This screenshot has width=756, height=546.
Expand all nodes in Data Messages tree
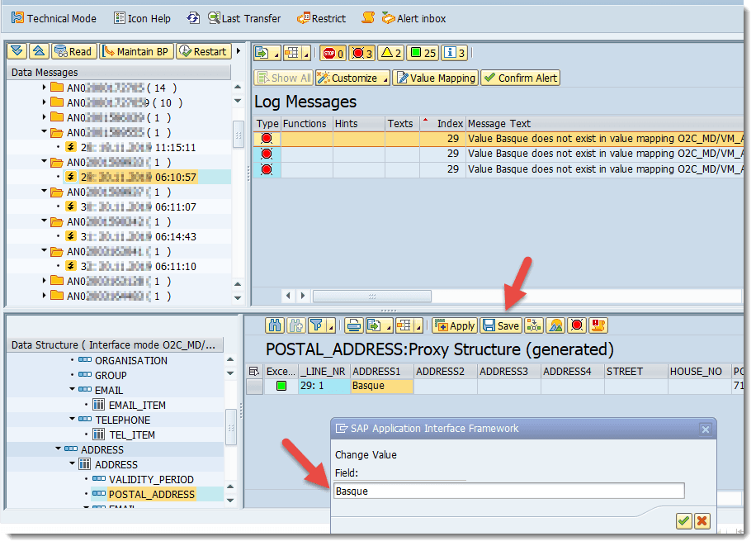pyautogui.click(x=17, y=51)
